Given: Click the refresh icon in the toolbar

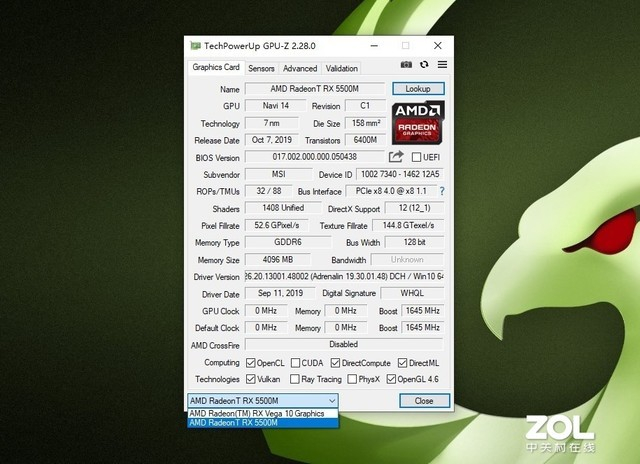Looking at the screenshot, I should point(424,66).
